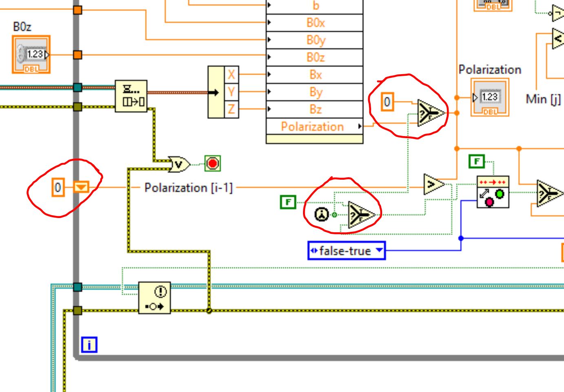Select the loop iteration terminal i
564x392 pixels.
[89, 345]
